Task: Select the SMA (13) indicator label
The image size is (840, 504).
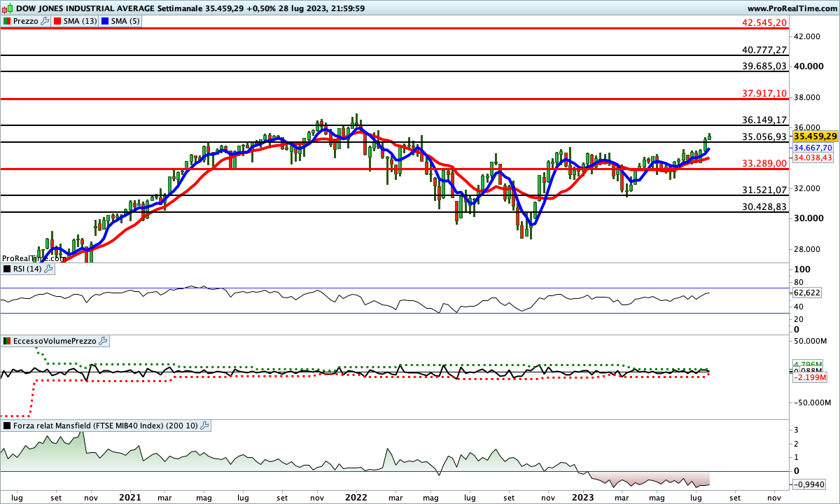Action: point(80,22)
